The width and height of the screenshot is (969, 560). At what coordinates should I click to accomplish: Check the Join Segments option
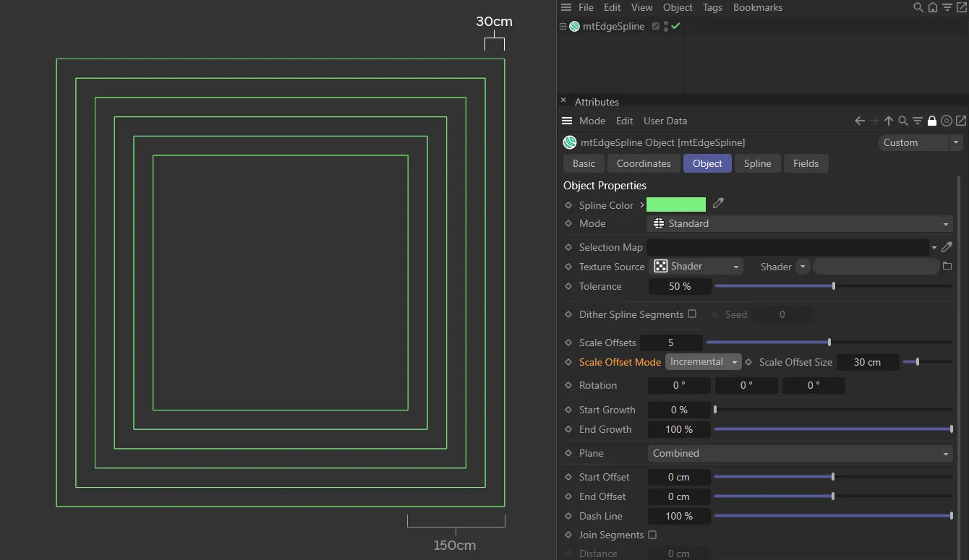652,535
